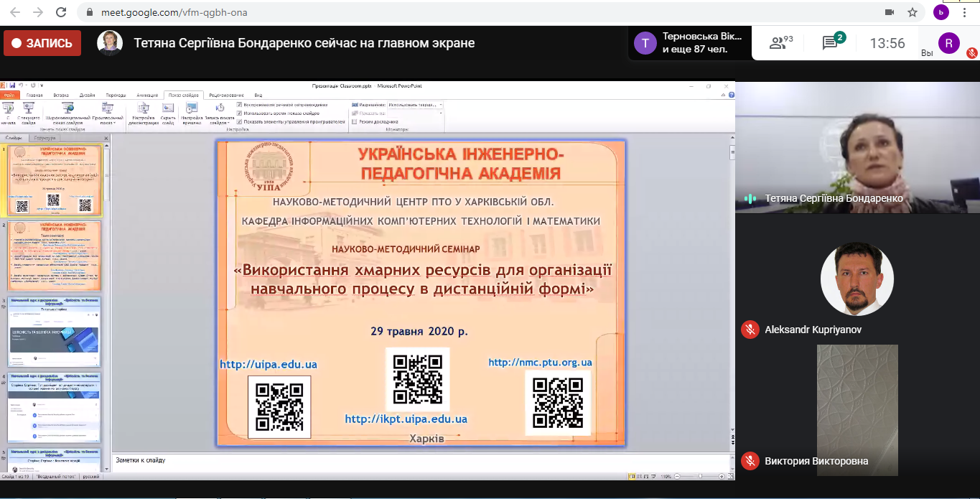Switch to Слайды pane tab
Viewport: 980px width, 499px height.
click(x=14, y=138)
